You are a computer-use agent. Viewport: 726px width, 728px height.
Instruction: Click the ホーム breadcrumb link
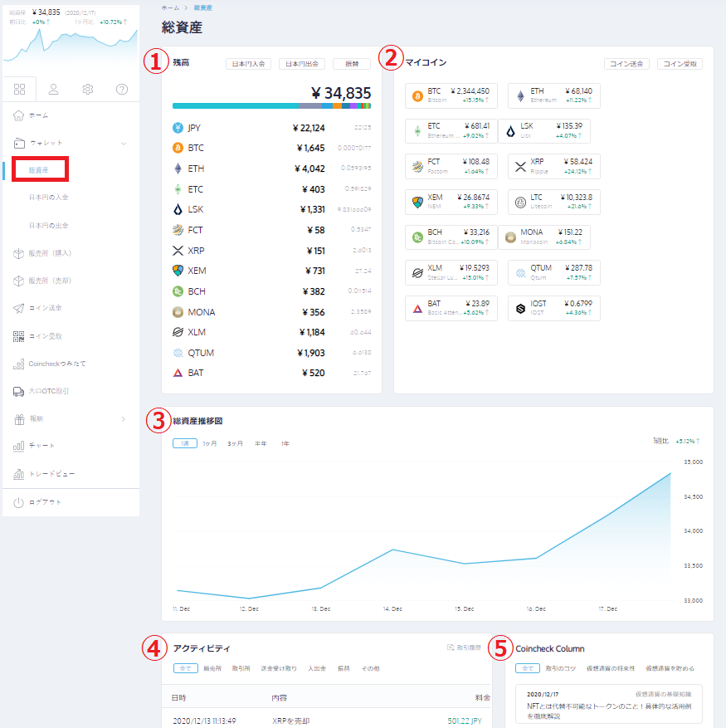pos(170,8)
